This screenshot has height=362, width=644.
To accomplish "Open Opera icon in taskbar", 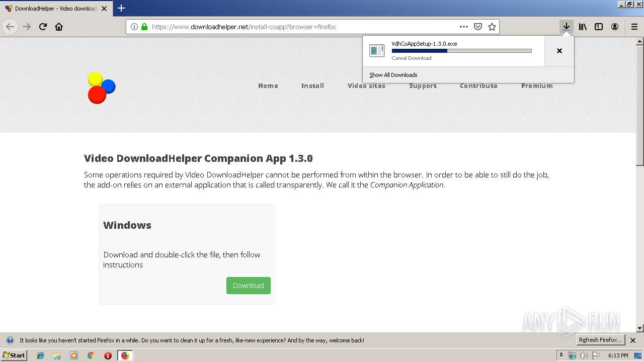I will point(108,355).
